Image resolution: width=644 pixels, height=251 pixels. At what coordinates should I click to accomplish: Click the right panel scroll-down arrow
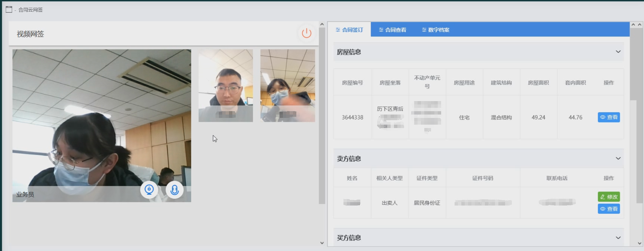tap(640, 243)
